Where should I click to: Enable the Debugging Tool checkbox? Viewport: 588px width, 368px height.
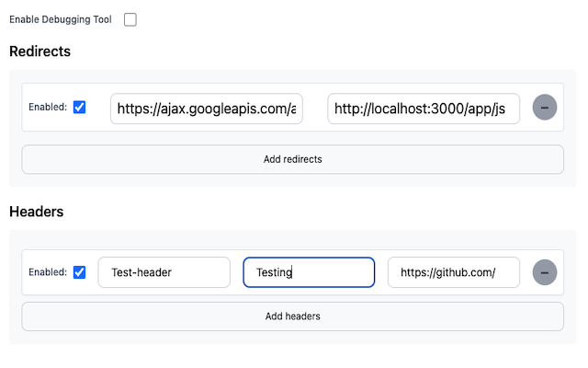tap(130, 19)
